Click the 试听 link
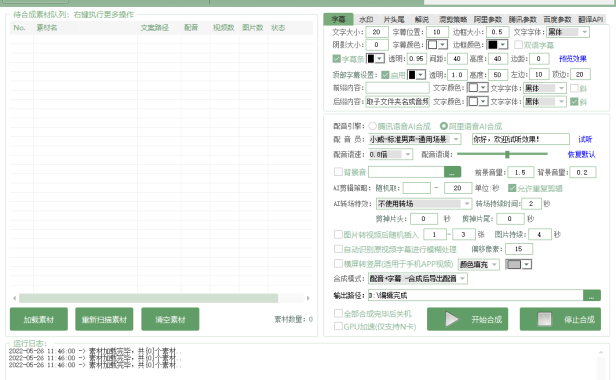The height and width of the screenshot is (380, 616). (x=585, y=139)
